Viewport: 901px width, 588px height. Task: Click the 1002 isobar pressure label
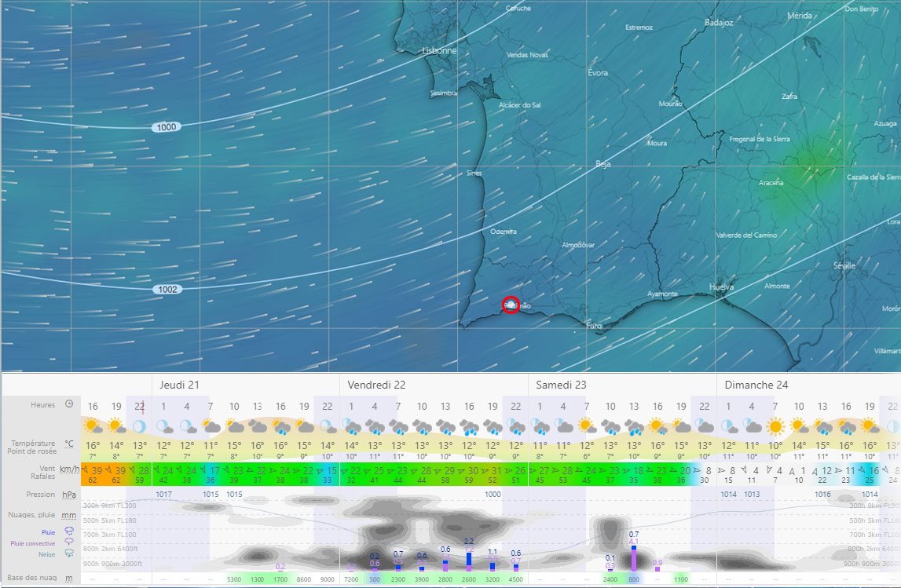pos(168,289)
